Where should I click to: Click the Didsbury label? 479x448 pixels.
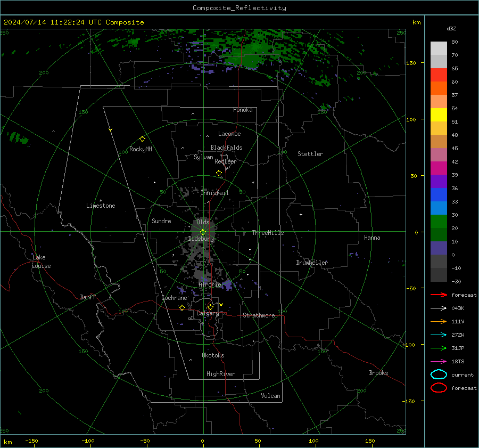201,239
